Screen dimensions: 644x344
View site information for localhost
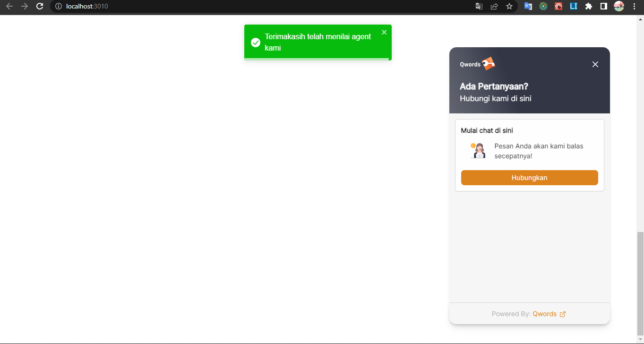[59, 6]
